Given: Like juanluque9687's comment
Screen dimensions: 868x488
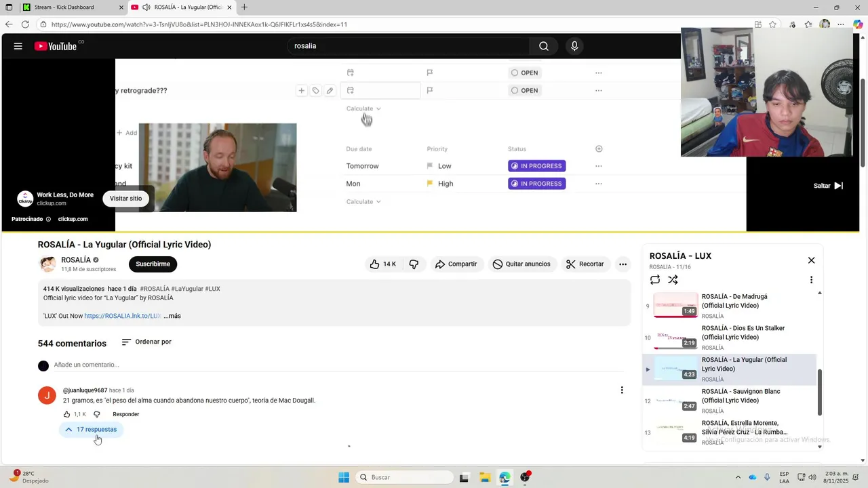Looking at the screenshot, I should pos(66,414).
